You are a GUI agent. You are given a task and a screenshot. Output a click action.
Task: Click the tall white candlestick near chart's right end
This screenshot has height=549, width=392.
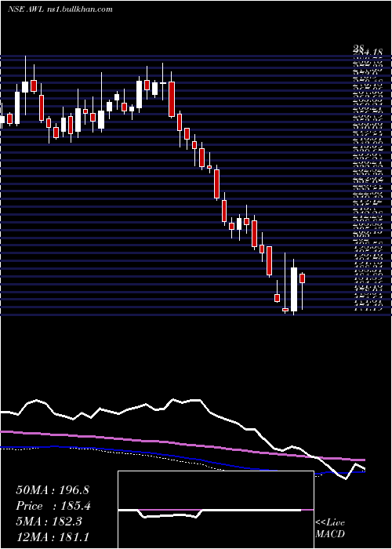coord(294,289)
